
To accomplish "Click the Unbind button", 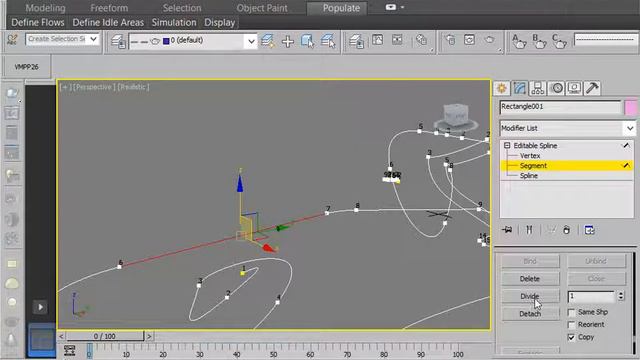I will tap(596, 261).
